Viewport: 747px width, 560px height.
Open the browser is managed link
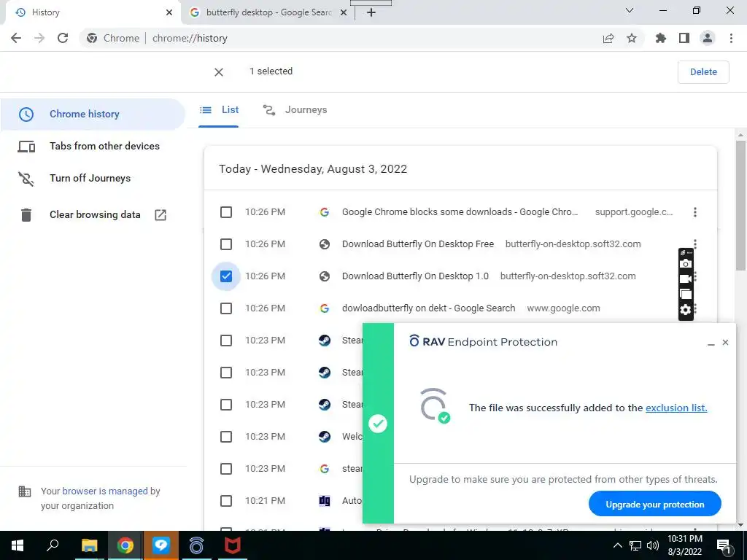point(105,491)
